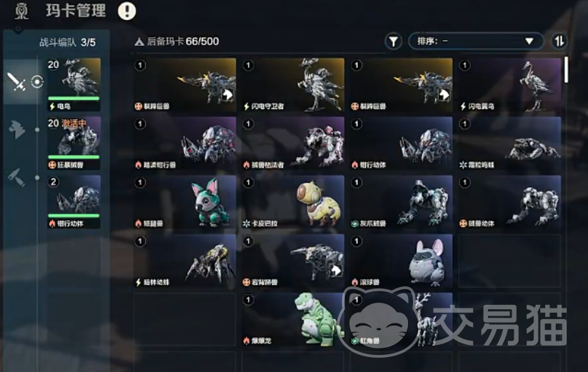Toggle the ascending/descending sort order icon
This screenshot has height=372, width=588.
click(559, 41)
